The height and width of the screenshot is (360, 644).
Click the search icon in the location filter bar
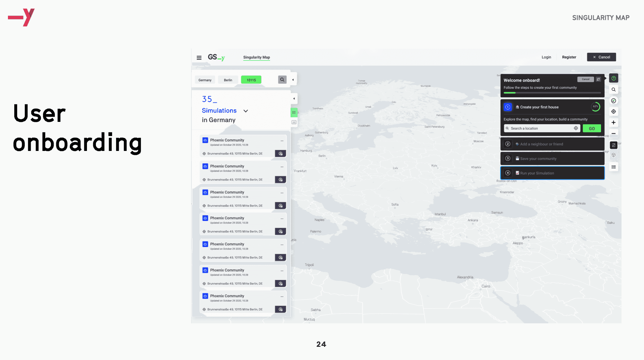click(282, 80)
